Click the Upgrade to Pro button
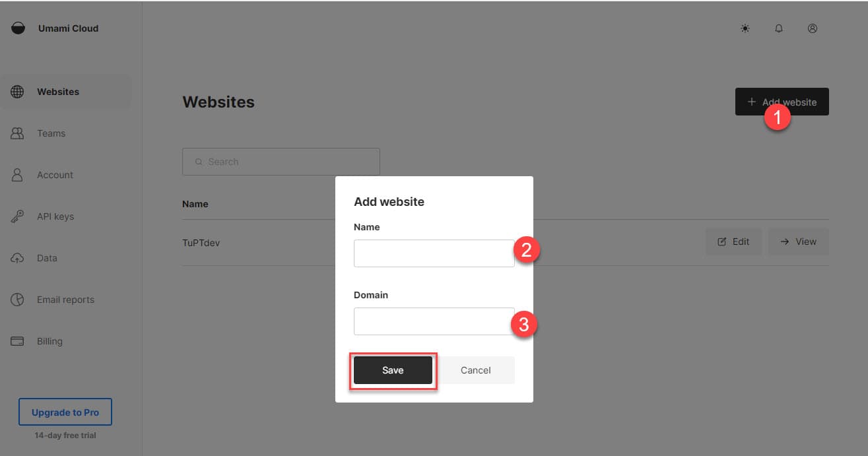The width and height of the screenshot is (868, 456). [x=65, y=412]
